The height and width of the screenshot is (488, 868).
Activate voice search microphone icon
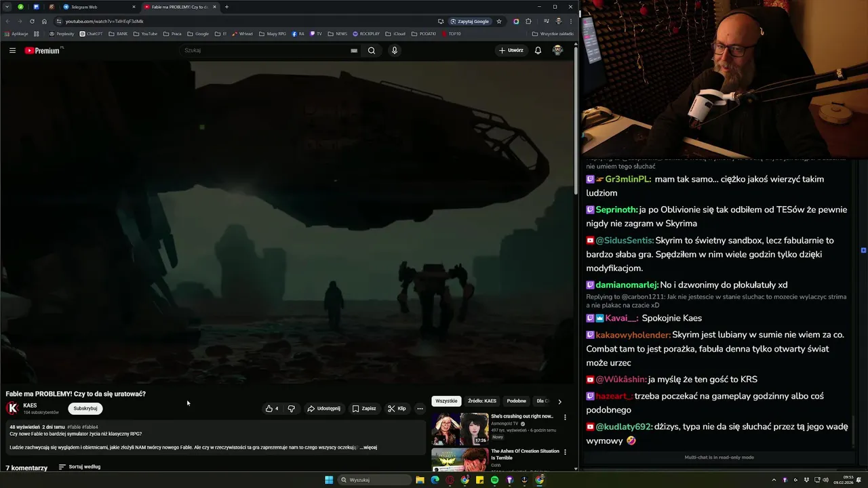(x=394, y=50)
